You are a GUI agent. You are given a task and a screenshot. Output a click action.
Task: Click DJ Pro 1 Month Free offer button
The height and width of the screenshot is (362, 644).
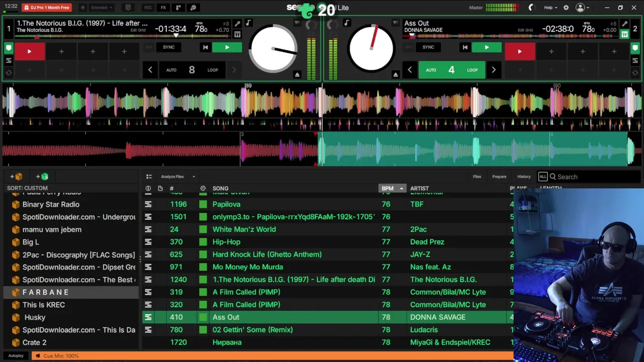click(x=46, y=8)
